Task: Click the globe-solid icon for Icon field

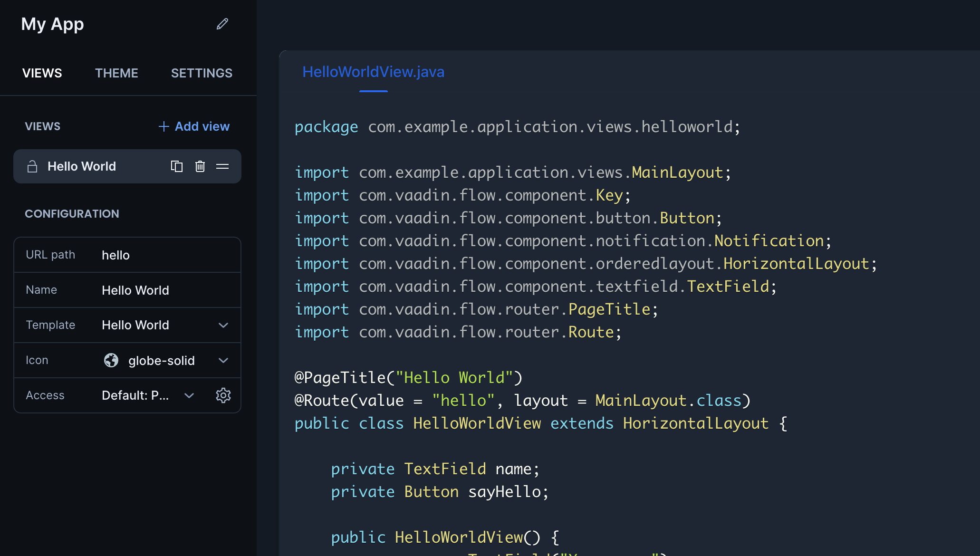Action: [110, 359]
